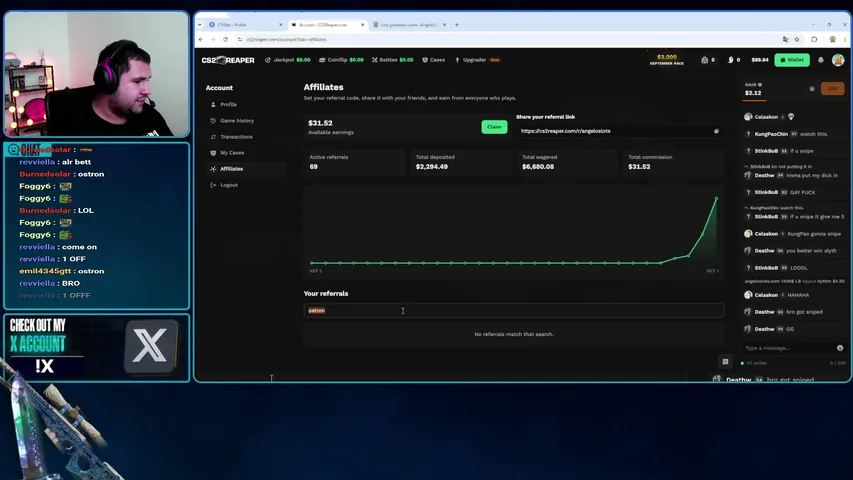This screenshot has width=853, height=480.
Task: Click the X logo in stream overlay
Action: pyautogui.click(x=151, y=346)
